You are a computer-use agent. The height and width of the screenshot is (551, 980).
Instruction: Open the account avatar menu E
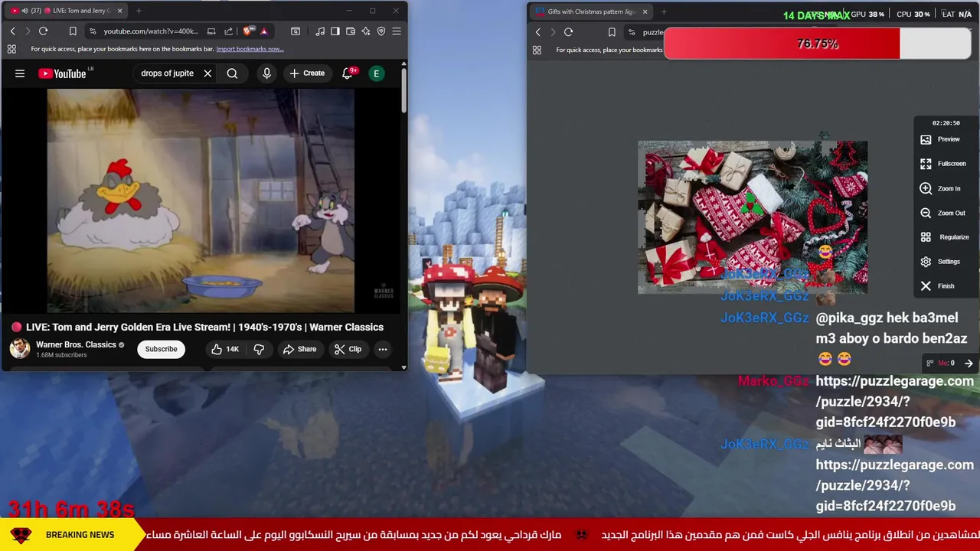(376, 73)
